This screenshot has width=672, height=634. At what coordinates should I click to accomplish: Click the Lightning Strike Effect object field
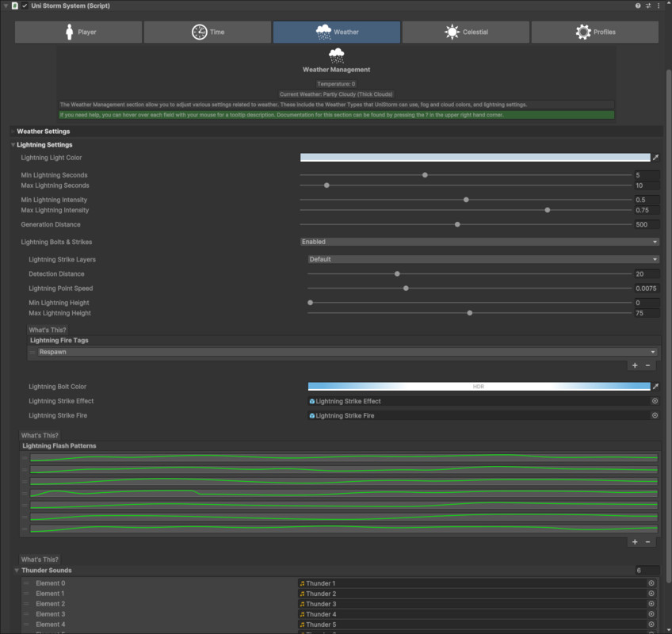(479, 401)
